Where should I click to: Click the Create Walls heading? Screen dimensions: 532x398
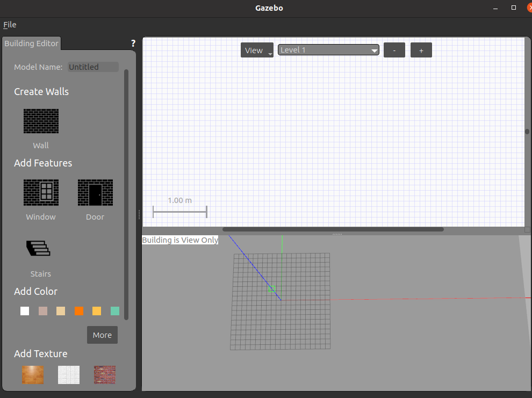[41, 91]
